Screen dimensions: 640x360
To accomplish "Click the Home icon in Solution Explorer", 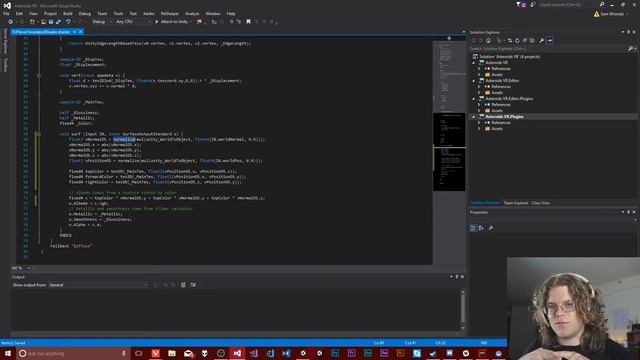I will click(x=489, y=40).
